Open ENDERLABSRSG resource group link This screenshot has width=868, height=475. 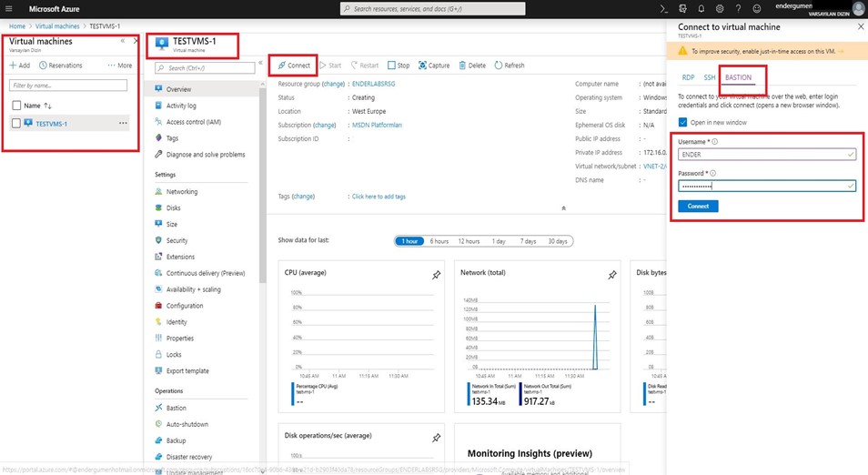click(x=374, y=84)
